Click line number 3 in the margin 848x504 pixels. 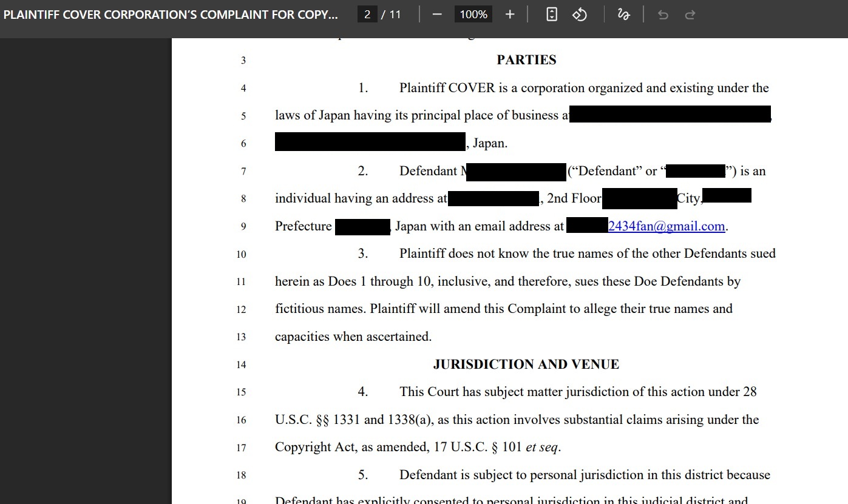click(x=243, y=61)
